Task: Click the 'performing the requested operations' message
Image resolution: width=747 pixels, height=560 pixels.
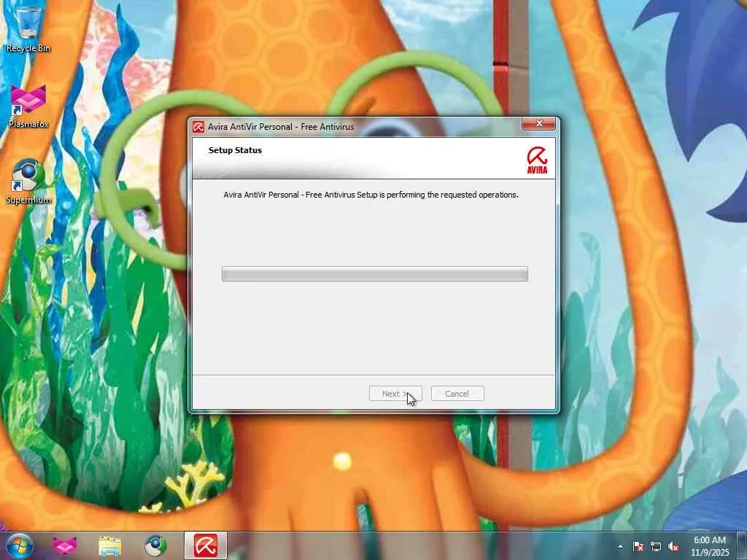Action: pyautogui.click(x=371, y=195)
